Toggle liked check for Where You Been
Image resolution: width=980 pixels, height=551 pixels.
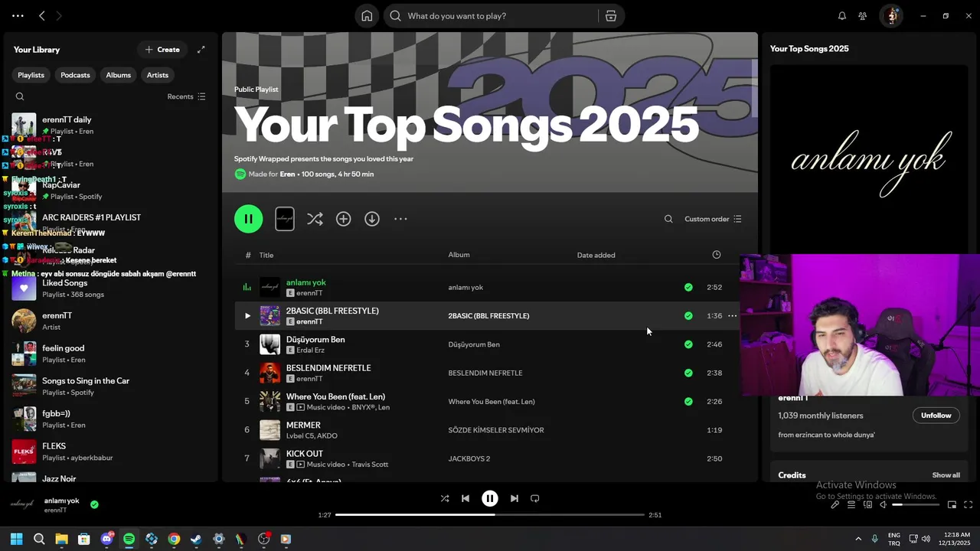[688, 402]
